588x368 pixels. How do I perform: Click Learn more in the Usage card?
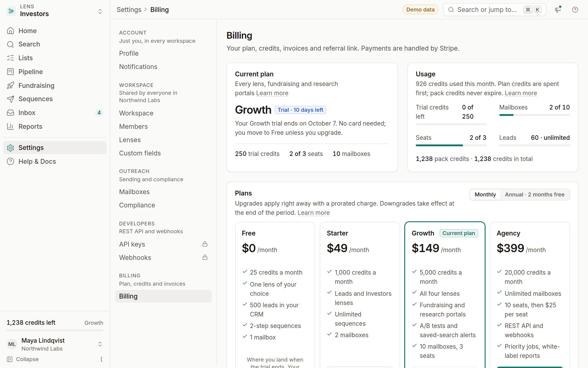[521, 93]
